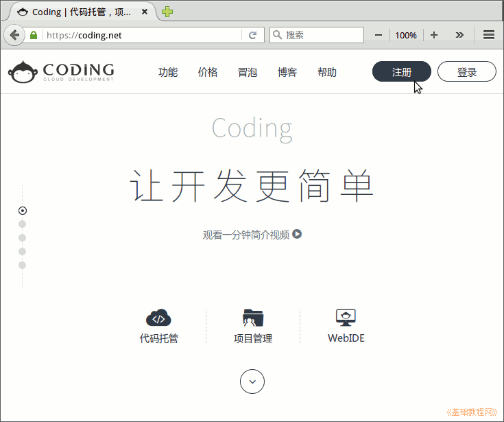This screenshot has width=504, height=422.
Task: Open a new tab with the green plus
Action: click(x=167, y=12)
